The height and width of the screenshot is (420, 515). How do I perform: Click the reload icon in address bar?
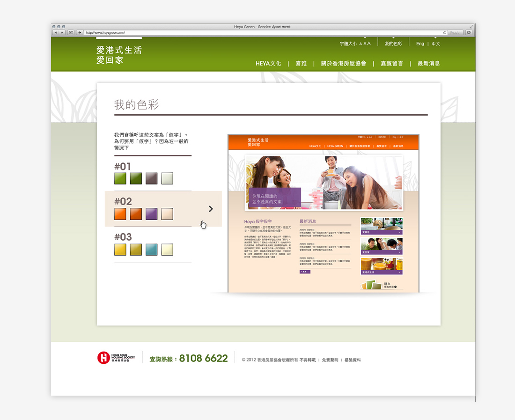pos(444,32)
